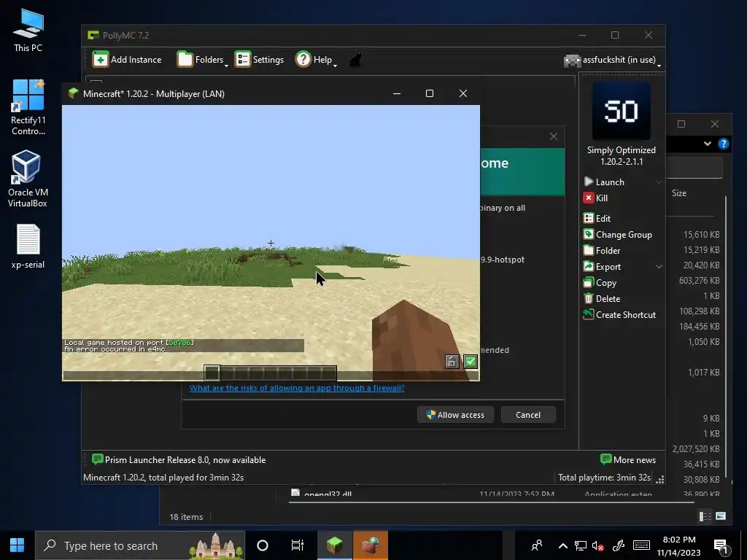Open the clock showing 8:02 PM
This screenshot has height=560, width=747.
pyautogui.click(x=679, y=546)
